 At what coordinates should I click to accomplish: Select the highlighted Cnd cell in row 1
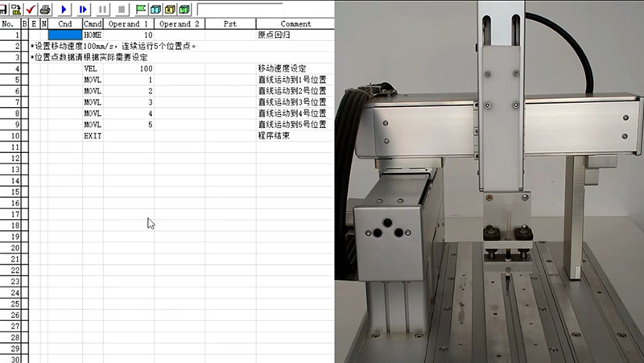coord(65,35)
